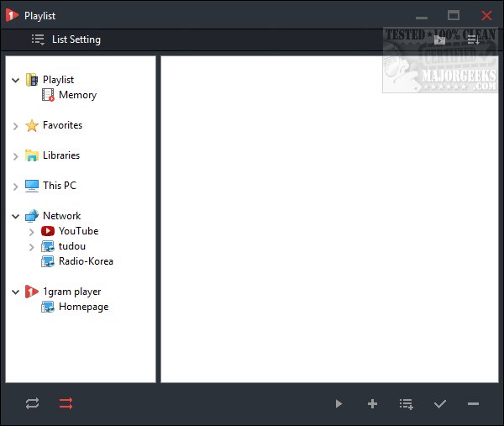Click the Homepage web link icon

pos(48,307)
